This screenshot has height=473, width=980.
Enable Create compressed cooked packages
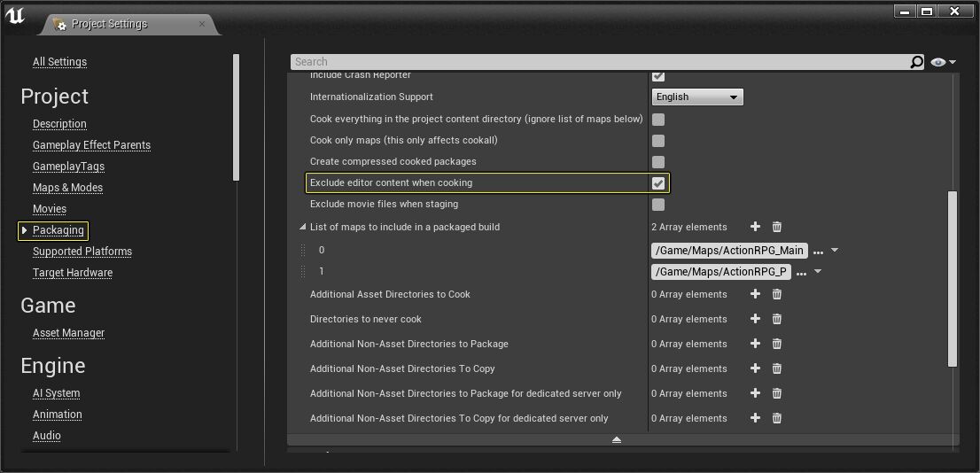tap(658, 162)
